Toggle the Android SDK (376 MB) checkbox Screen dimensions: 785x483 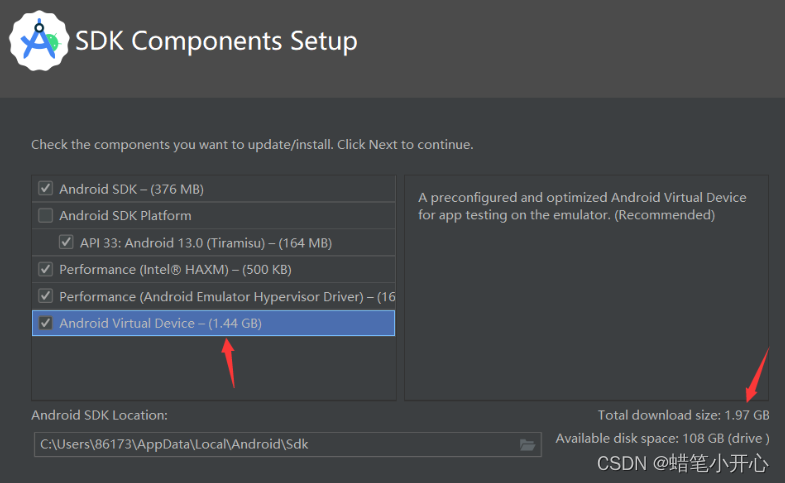tap(46, 189)
